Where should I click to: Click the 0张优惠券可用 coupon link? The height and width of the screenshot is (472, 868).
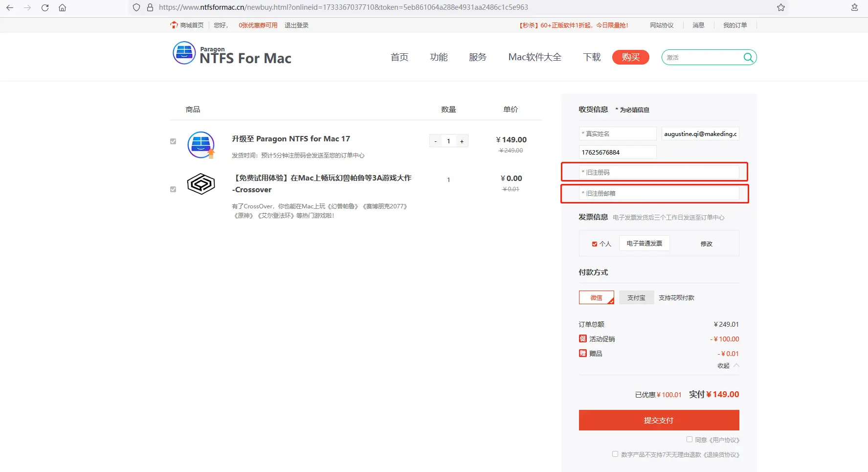coord(258,25)
